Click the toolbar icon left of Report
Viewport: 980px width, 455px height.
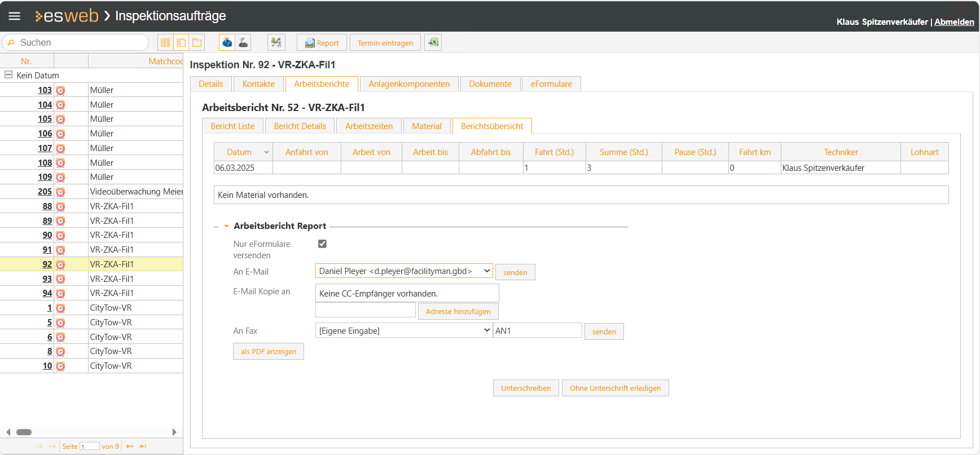276,43
